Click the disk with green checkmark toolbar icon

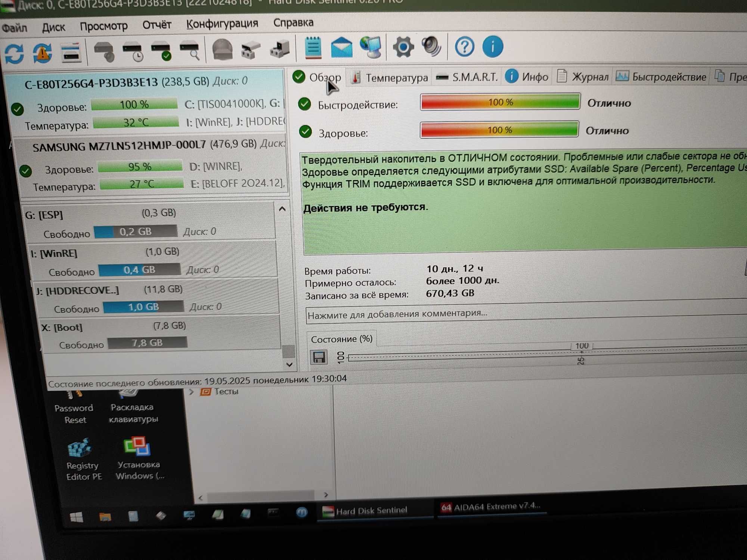[x=161, y=51]
